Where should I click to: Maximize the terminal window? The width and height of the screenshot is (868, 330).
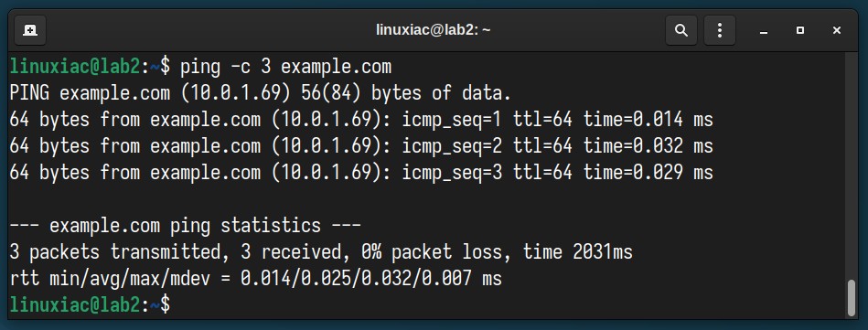click(800, 30)
